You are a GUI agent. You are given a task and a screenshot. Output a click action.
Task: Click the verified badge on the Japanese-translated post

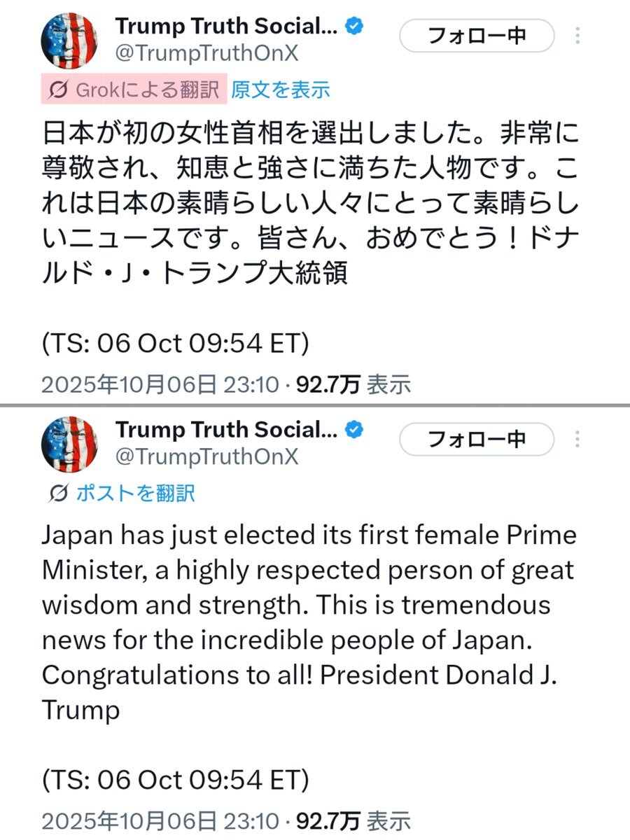coord(356,27)
